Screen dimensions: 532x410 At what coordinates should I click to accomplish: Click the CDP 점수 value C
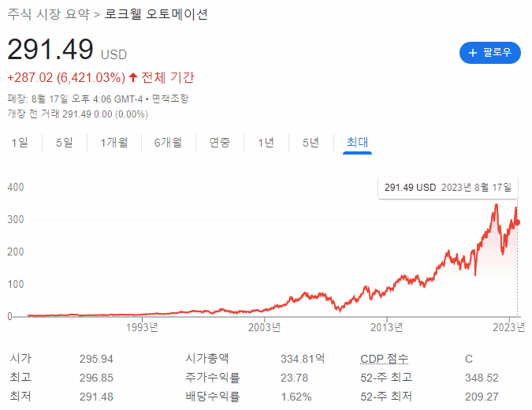point(469,359)
